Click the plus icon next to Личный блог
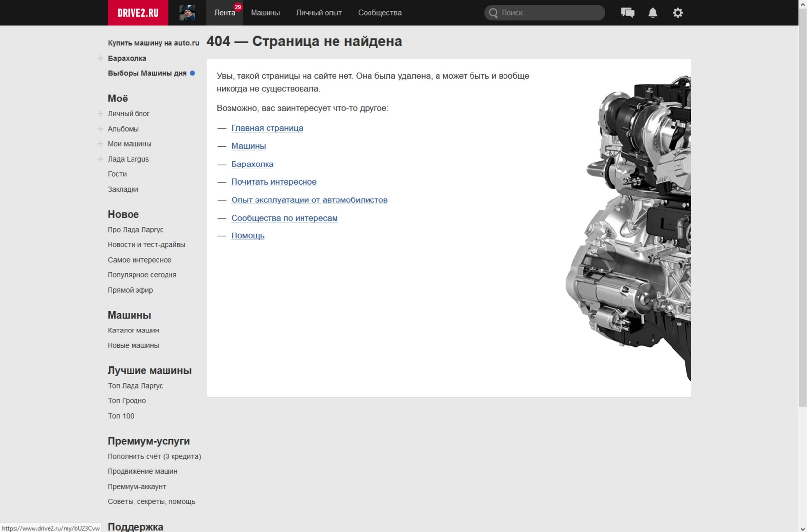 pyautogui.click(x=100, y=113)
